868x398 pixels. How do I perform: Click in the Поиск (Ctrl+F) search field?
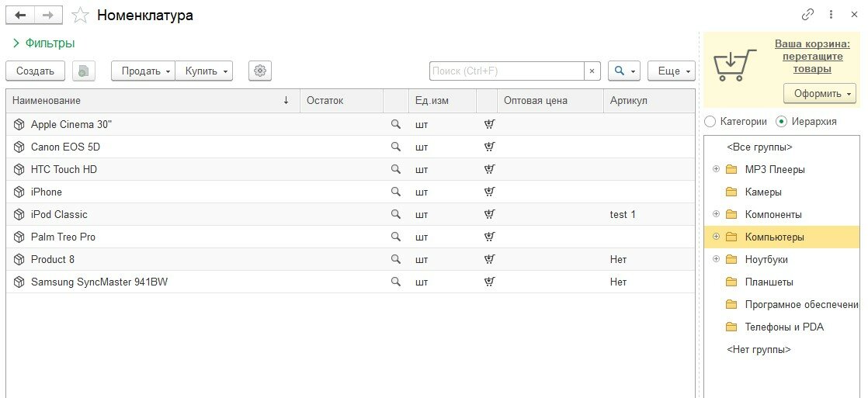click(506, 71)
